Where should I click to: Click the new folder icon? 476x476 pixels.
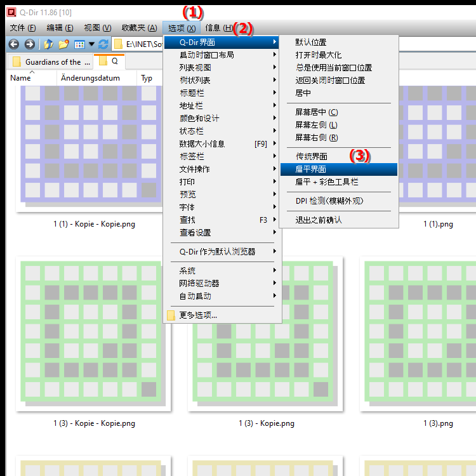coord(63,44)
